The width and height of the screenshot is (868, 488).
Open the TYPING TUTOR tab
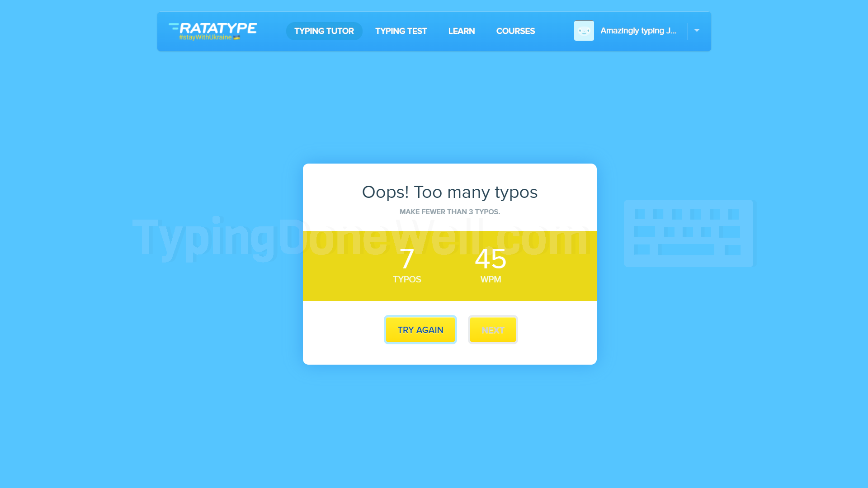point(324,31)
